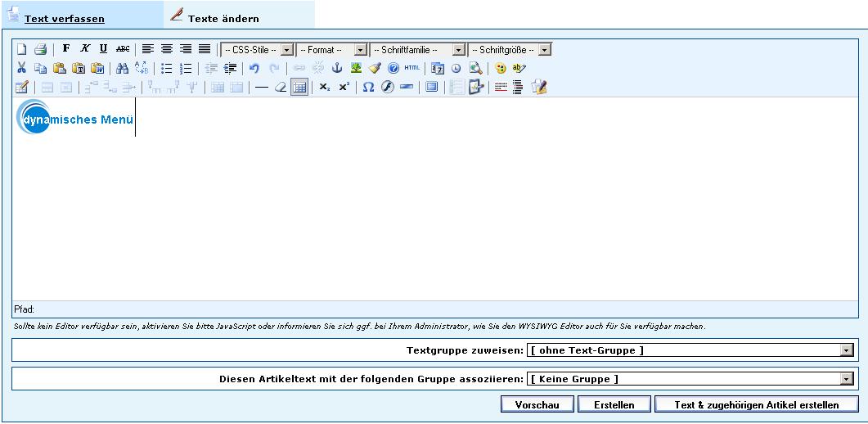Viewport: 868px width, 424px height.
Task: Toggle bold formatting
Action: tap(66, 49)
